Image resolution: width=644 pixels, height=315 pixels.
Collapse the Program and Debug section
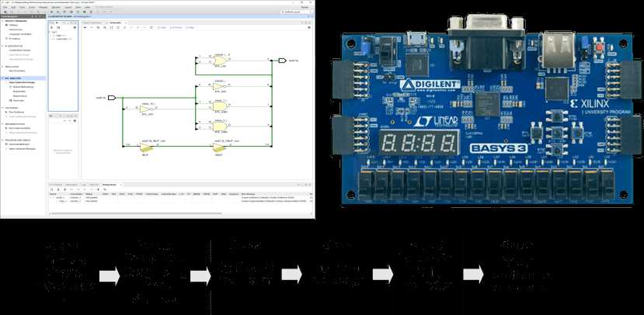click(2, 140)
